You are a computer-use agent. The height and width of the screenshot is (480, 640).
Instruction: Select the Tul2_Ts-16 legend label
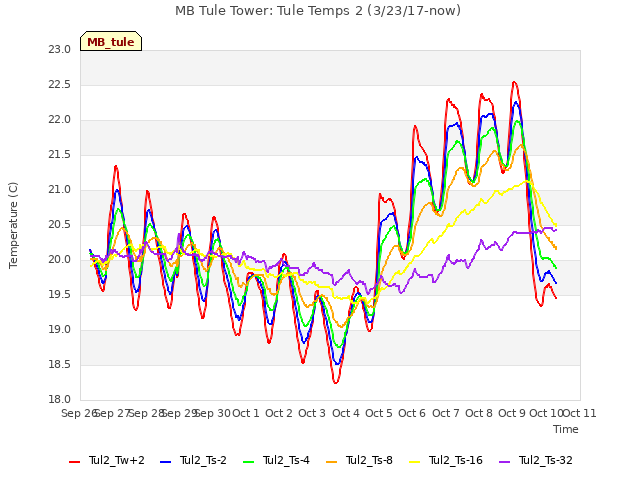[x=456, y=460]
